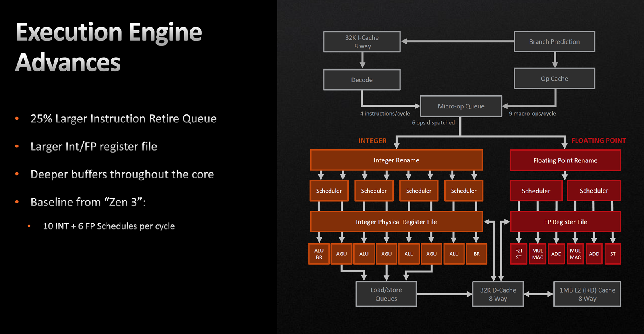This screenshot has width=644, height=334.
Task: Select the "4 instructions/cycle" label
Action: tap(385, 114)
